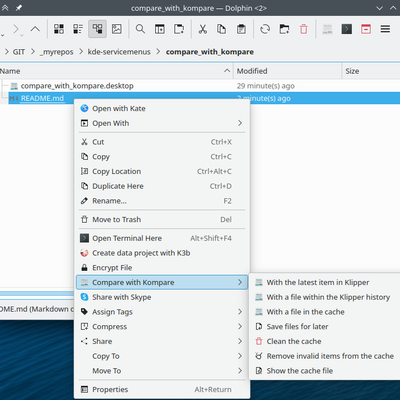This screenshot has width=400, height=400.
Task: Refresh the folder view
Action: [x=265, y=29]
